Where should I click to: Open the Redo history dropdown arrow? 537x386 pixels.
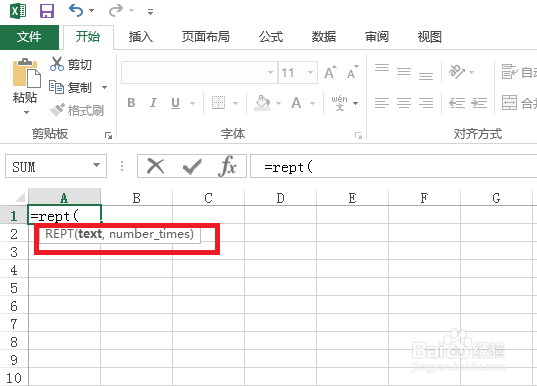tap(132, 11)
